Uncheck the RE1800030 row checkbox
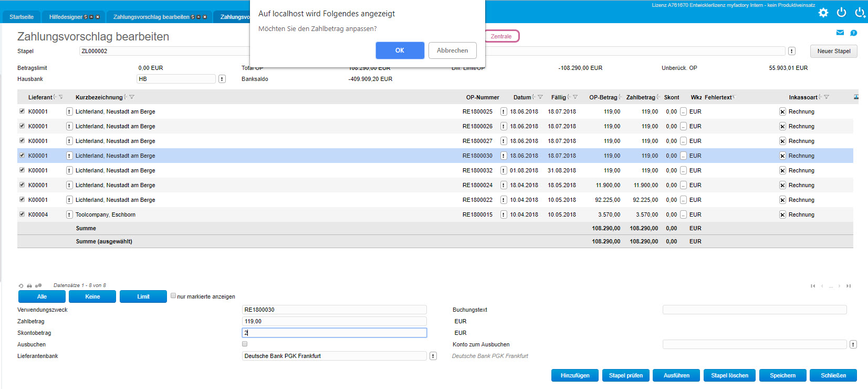 22,155
